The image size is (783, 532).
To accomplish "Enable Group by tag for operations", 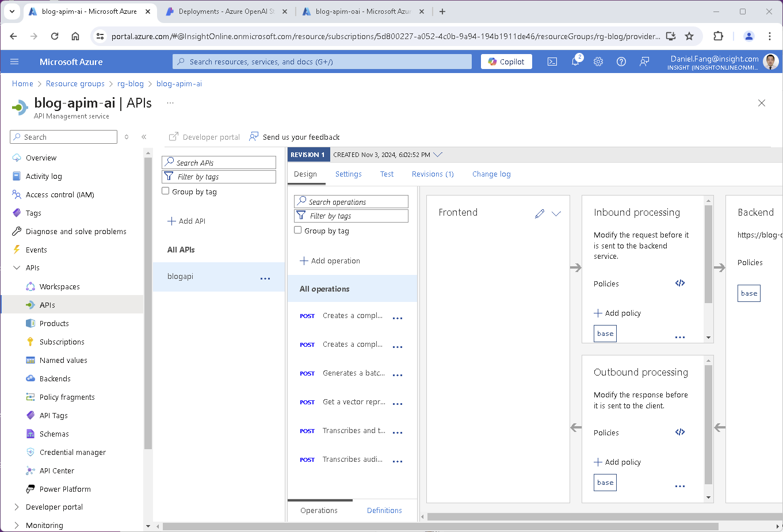I will click(298, 230).
